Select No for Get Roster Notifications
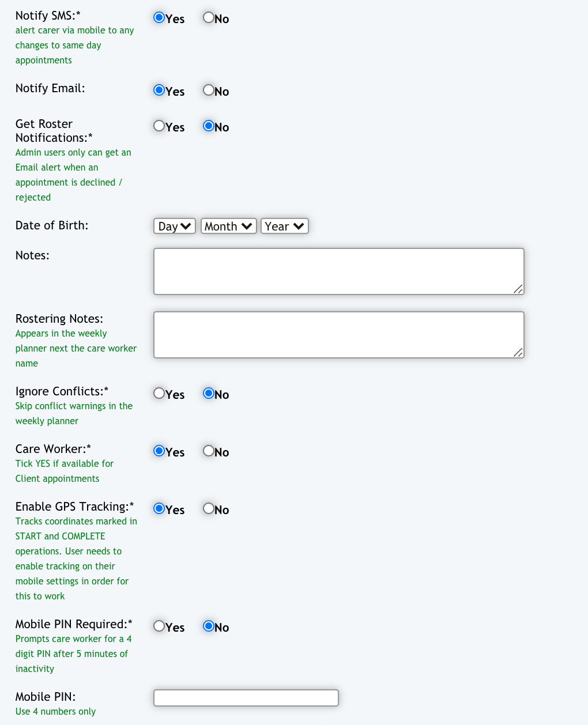This screenshot has height=725, width=588. pyautogui.click(x=209, y=126)
